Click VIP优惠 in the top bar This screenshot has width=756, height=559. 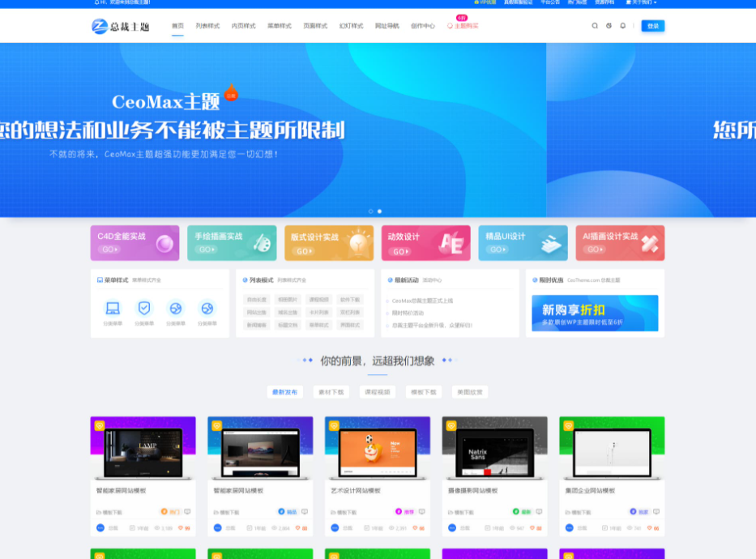click(x=485, y=2)
